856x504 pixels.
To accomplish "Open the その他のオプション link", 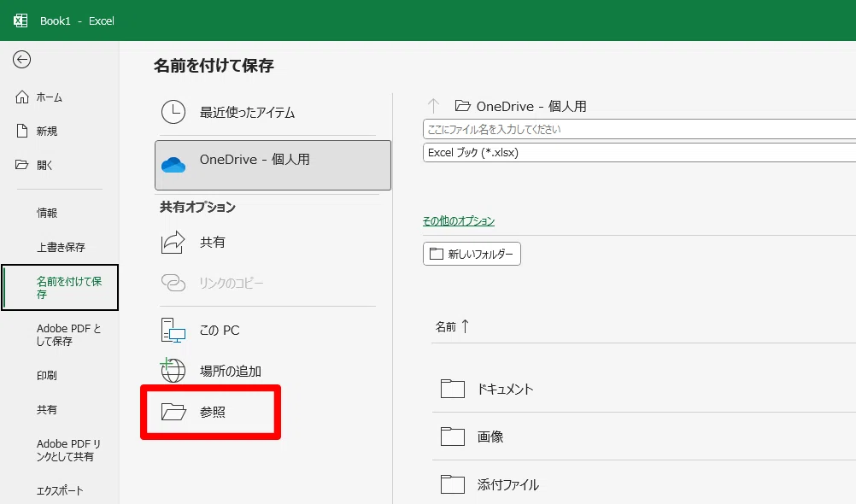I will pyautogui.click(x=459, y=221).
